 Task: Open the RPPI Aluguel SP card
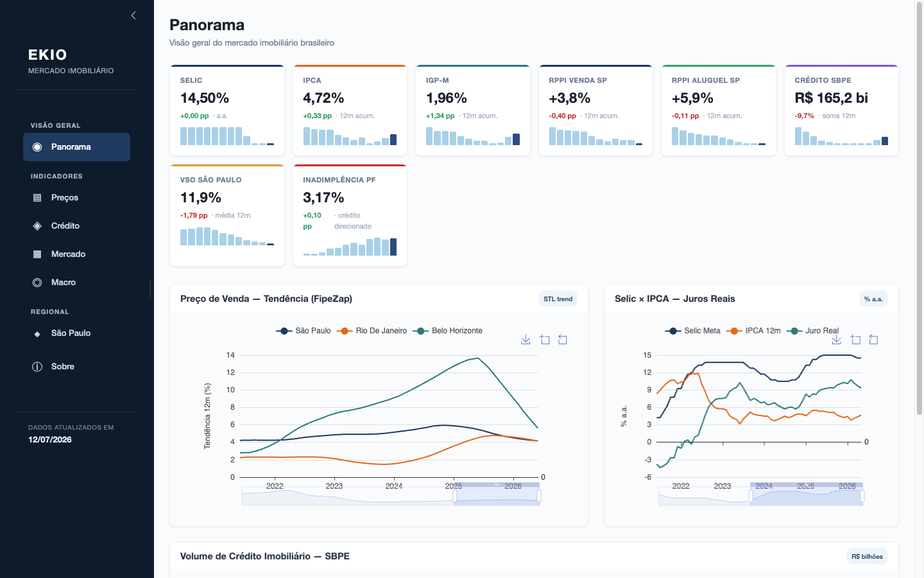coord(719,110)
